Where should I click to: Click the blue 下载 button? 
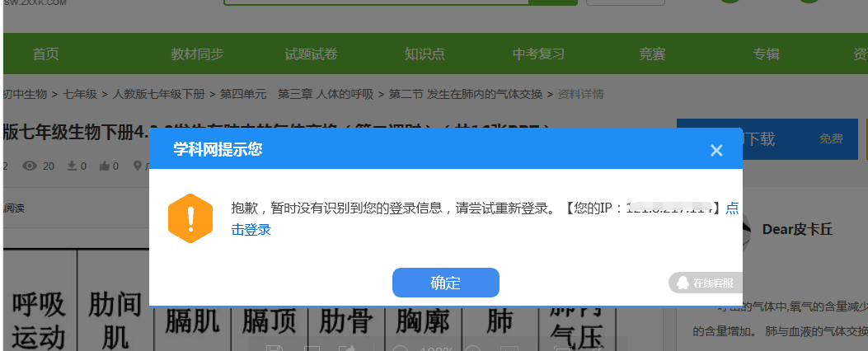click(x=767, y=139)
